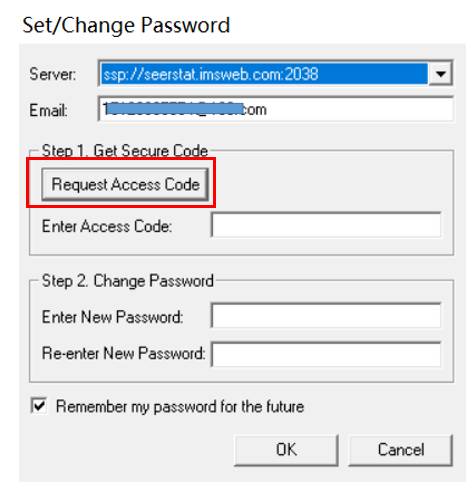Viewport: 466px width, 482px height.
Task: Click the "Re-enter New Password:" label
Action: tap(124, 353)
